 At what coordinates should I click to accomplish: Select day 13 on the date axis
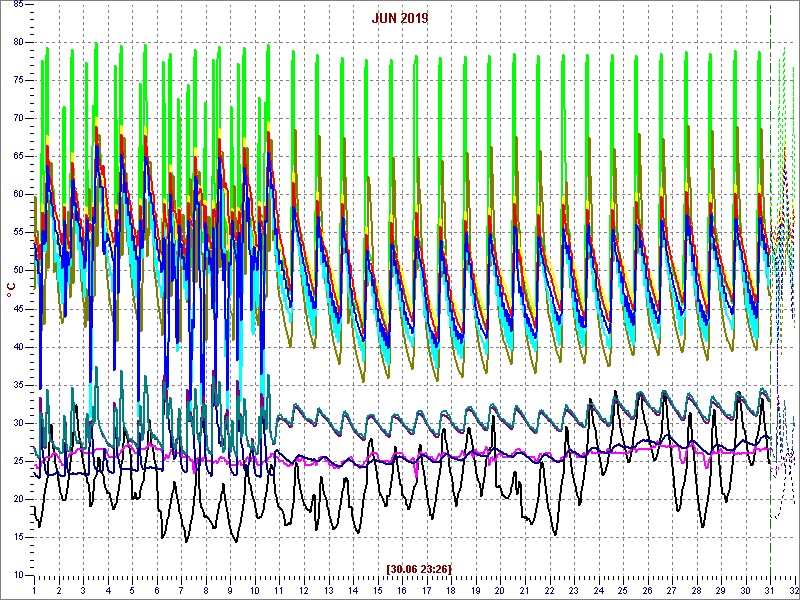(x=328, y=591)
